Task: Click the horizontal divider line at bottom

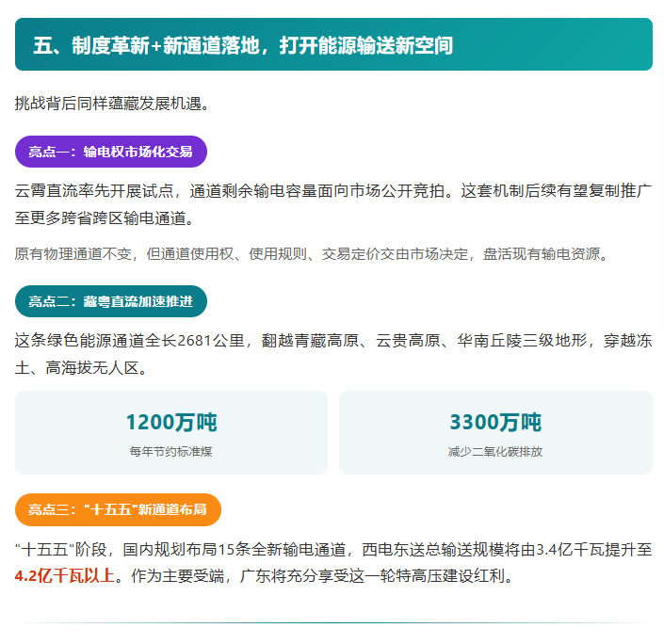Action: pyautogui.click(x=333, y=623)
